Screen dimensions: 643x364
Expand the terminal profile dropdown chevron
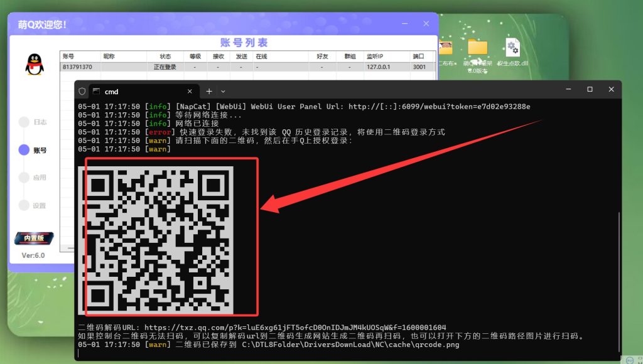tap(223, 92)
